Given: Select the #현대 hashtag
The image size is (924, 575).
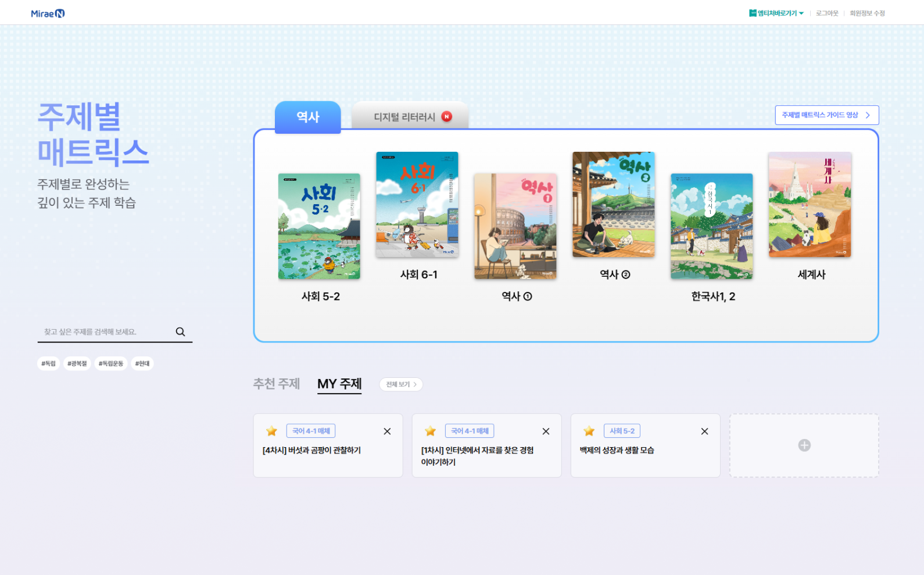Looking at the screenshot, I should pos(142,363).
